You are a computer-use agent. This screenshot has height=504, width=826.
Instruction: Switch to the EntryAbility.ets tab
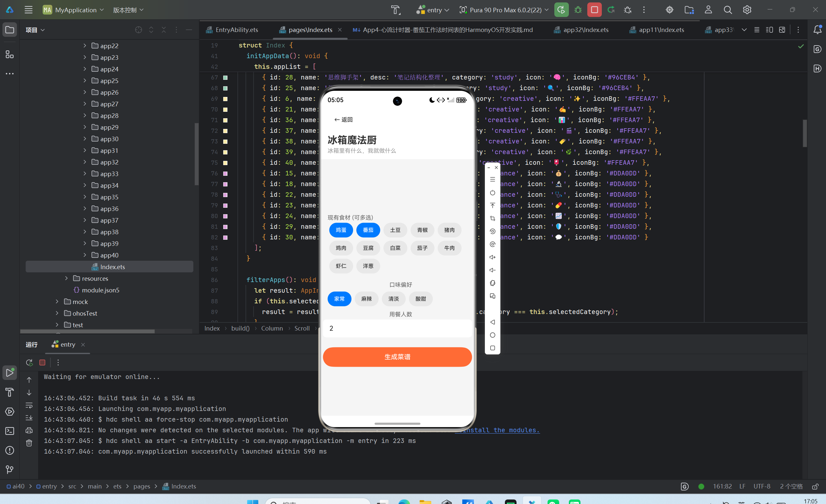[x=232, y=30]
